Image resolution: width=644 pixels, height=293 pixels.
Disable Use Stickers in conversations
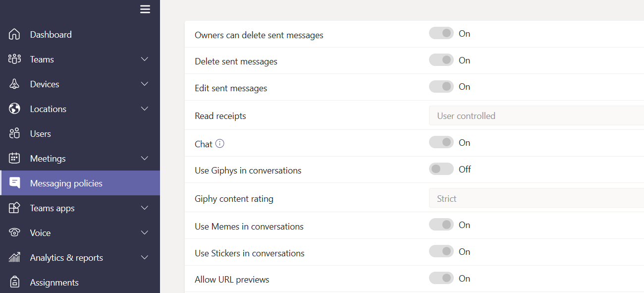(x=441, y=251)
